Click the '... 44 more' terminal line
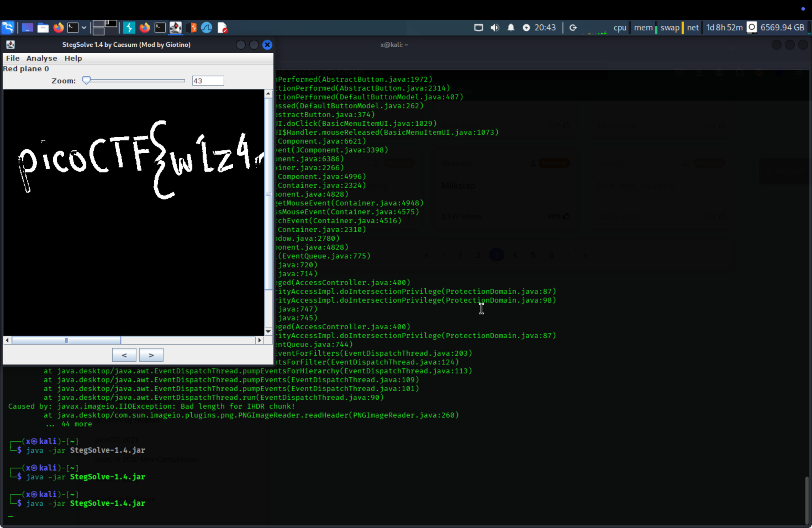 [68, 424]
